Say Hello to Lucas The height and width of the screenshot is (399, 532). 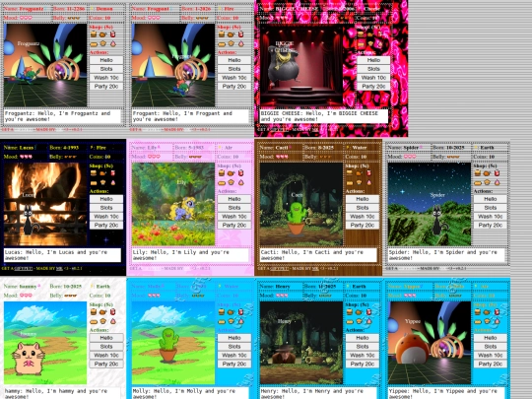(106, 199)
